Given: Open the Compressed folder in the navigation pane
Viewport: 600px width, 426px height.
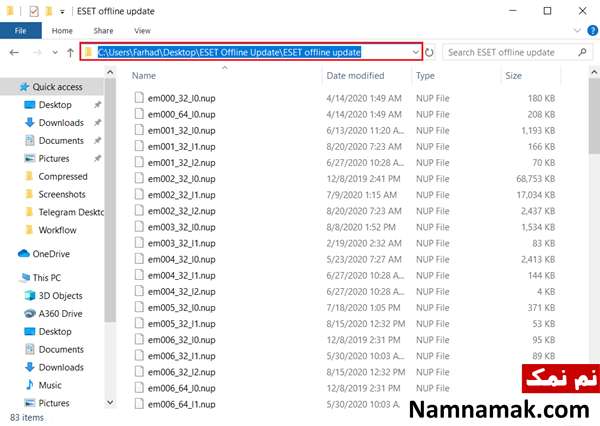Looking at the screenshot, I should click(63, 176).
